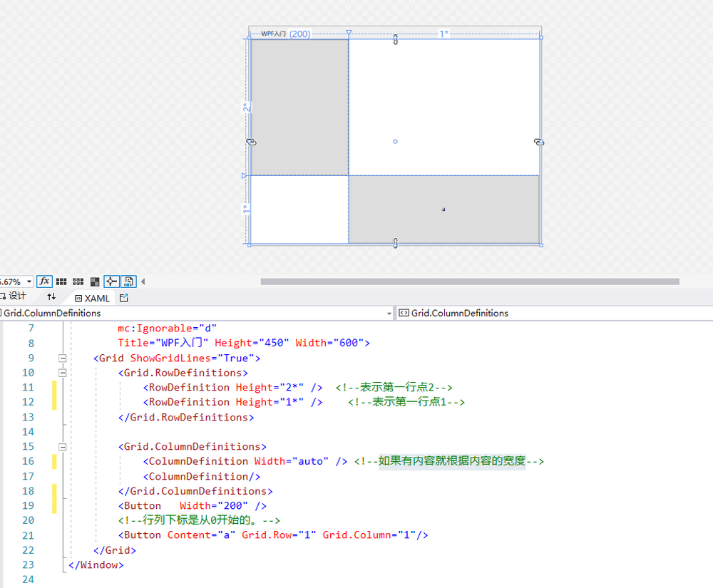Viewport: 713px width, 588px height.
Task: Click the top-right corner selection handle
Action: point(540,38)
